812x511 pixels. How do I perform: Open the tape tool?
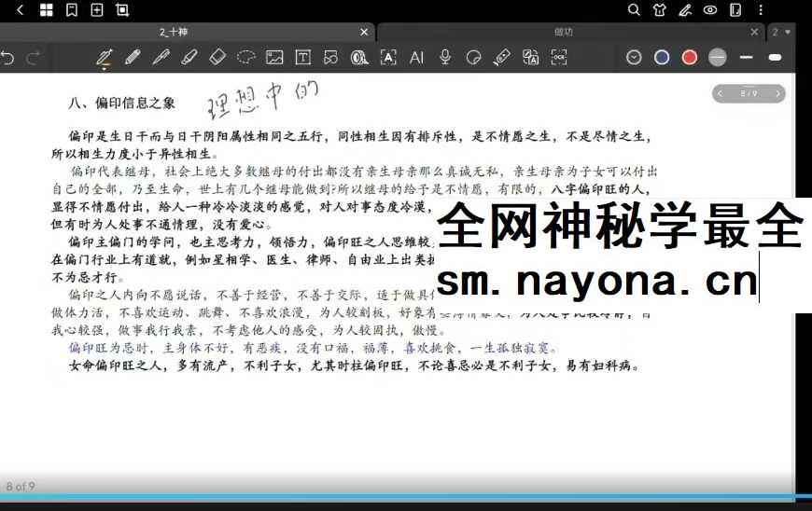point(359,57)
